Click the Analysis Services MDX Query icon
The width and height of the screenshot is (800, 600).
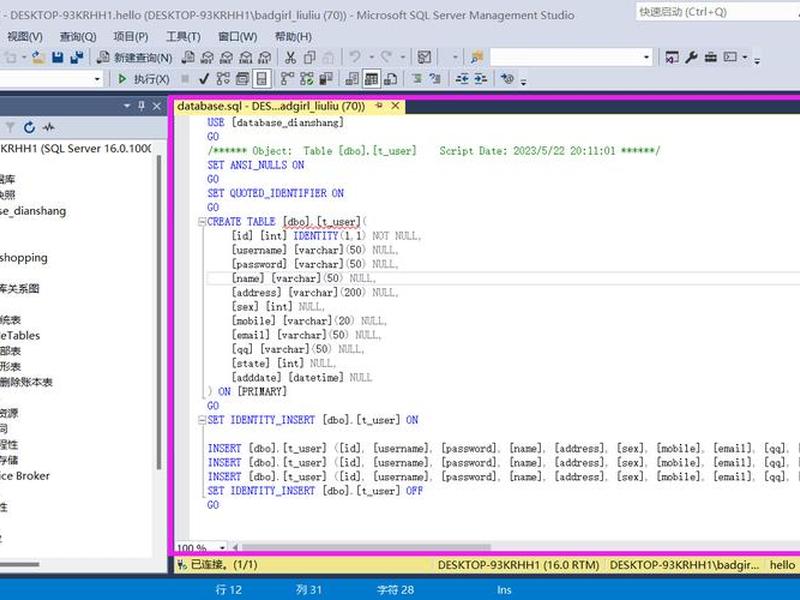[207, 57]
